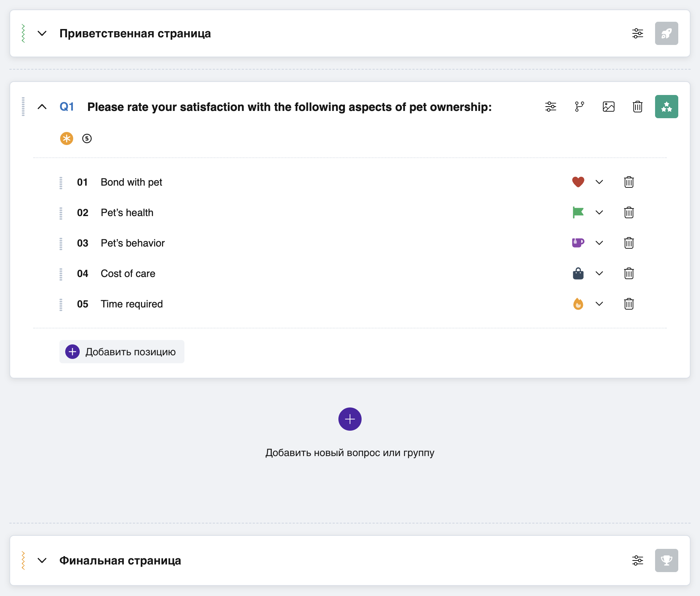Edit the Bond with pet label
Viewport: 700px width, 596px height.
[x=132, y=182]
